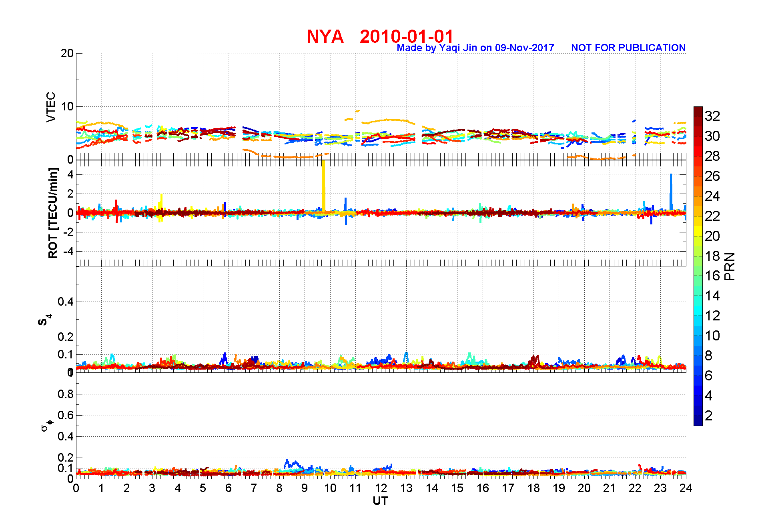This screenshot has height=532, width=762.
Task: Select the "ROT [TECU/min]" axis label
Action: [53, 213]
